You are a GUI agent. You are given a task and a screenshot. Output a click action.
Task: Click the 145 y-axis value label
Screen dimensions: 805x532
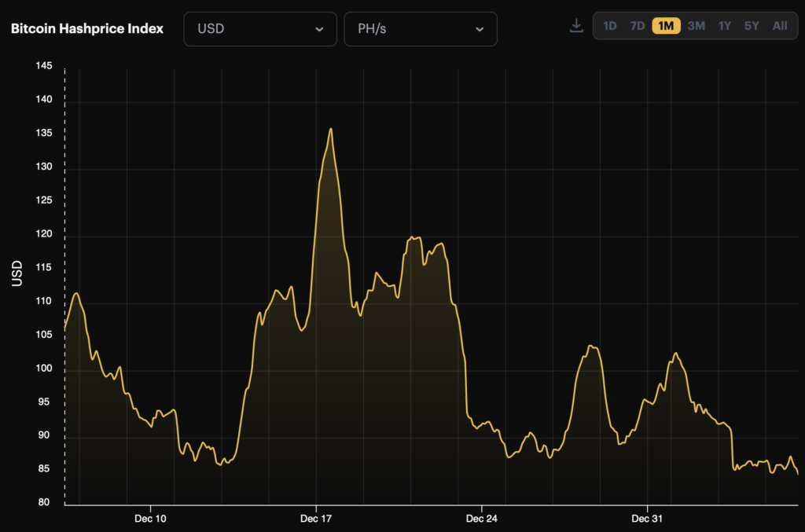pyautogui.click(x=44, y=66)
